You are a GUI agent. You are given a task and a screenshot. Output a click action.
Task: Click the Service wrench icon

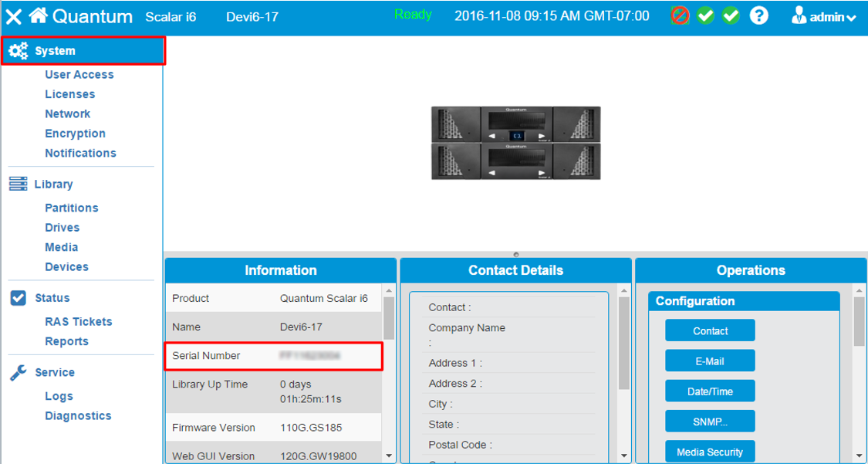(19, 373)
